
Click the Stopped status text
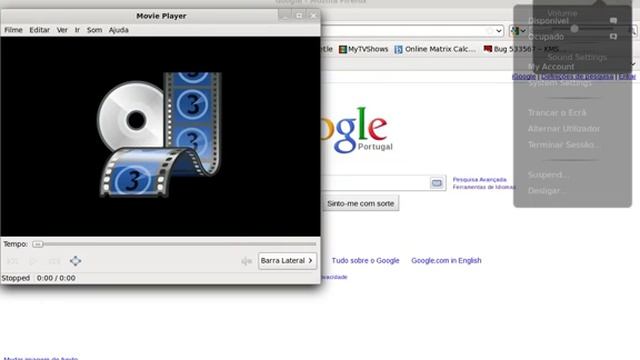coord(16,278)
